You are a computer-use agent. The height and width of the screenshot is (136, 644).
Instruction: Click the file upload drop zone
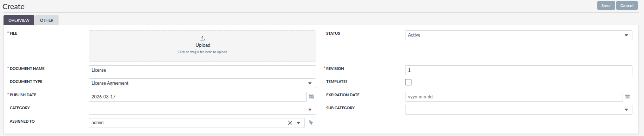pyautogui.click(x=202, y=46)
